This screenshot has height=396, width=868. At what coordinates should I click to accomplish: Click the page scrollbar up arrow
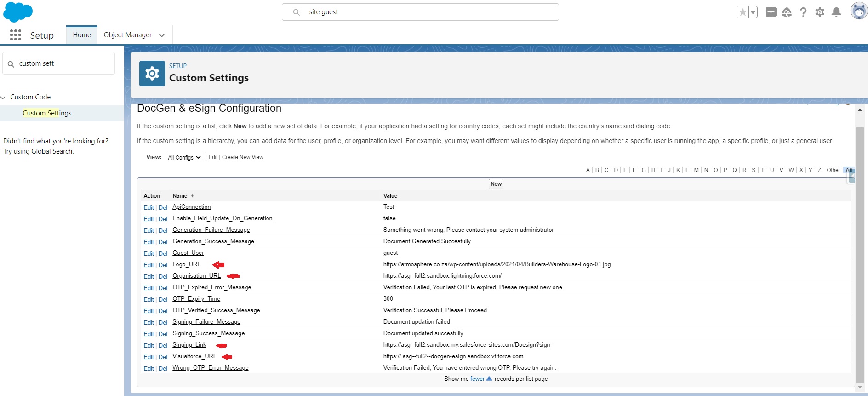click(x=860, y=110)
